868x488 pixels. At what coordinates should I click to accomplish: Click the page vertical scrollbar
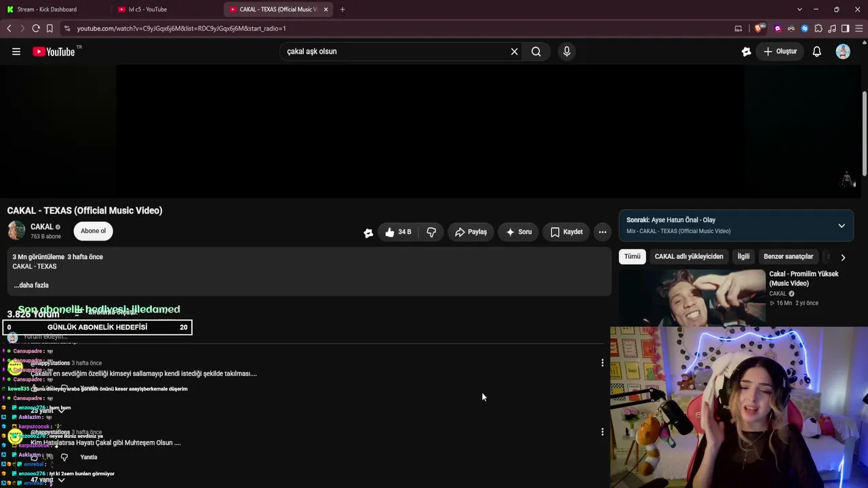(865, 132)
